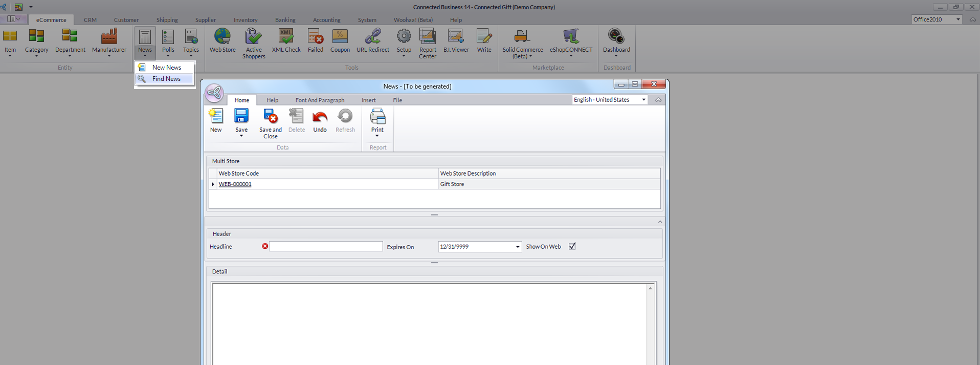Open the XML Check tool

pos(286,40)
